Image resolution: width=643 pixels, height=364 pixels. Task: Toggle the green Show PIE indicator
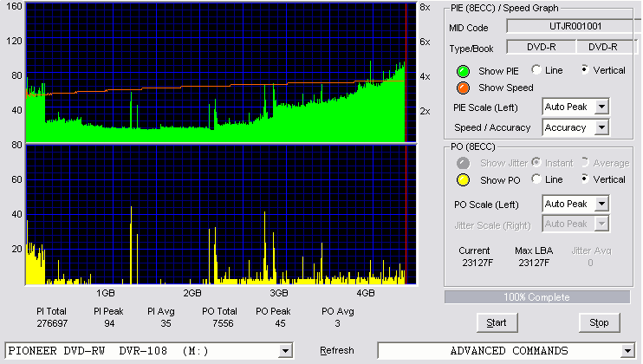pos(463,71)
